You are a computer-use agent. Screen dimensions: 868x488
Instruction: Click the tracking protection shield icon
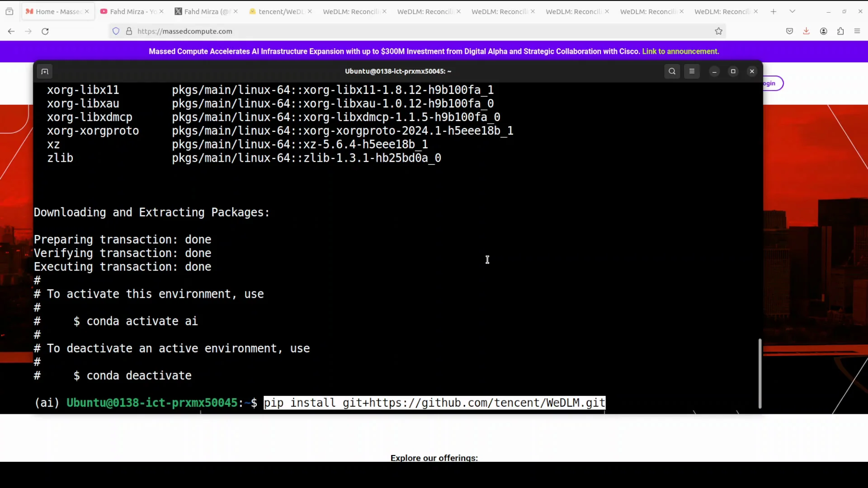[x=116, y=31]
